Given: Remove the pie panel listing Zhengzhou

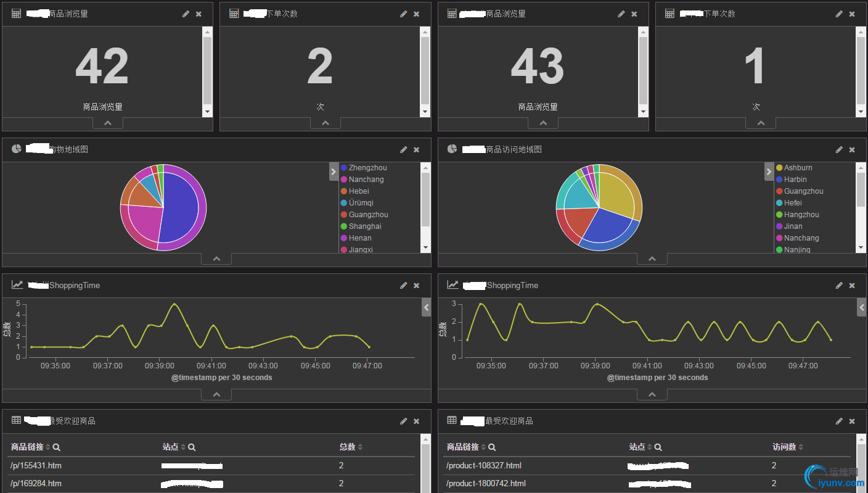Looking at the screenshot, I should tap(416, 149).
